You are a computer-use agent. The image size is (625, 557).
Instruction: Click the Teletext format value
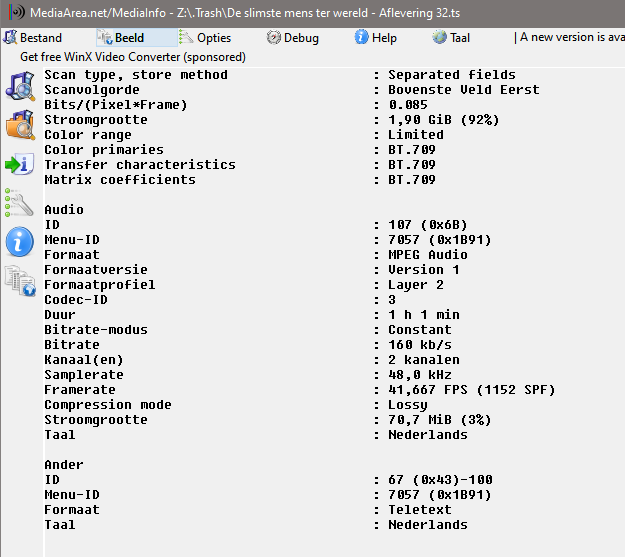pyautogui.click(x=420, y=510)
